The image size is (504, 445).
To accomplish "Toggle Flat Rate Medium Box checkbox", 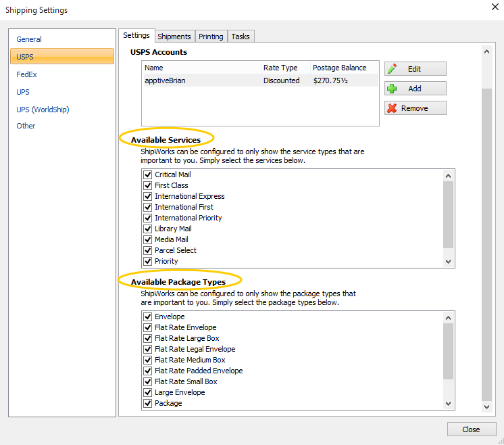I will 147,360.
